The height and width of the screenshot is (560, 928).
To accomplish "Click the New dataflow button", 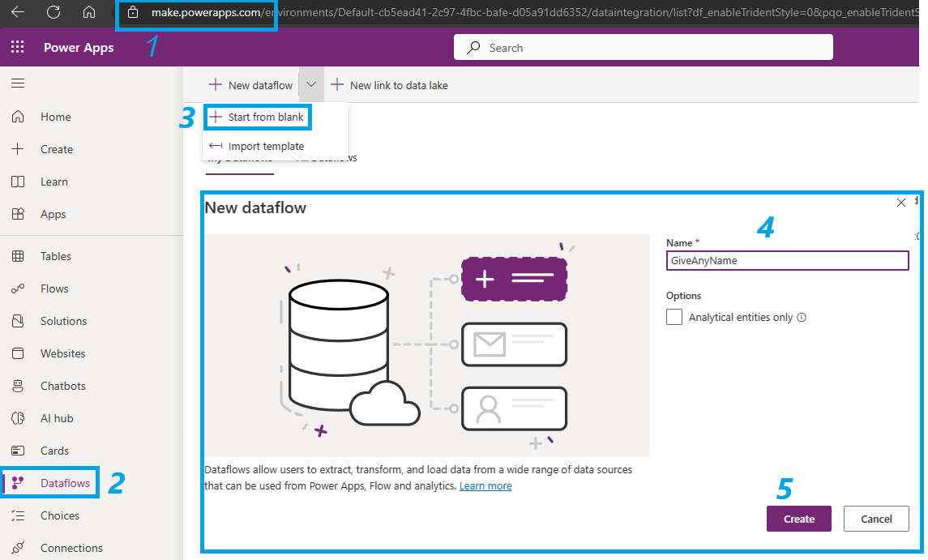I will (251, 85).
